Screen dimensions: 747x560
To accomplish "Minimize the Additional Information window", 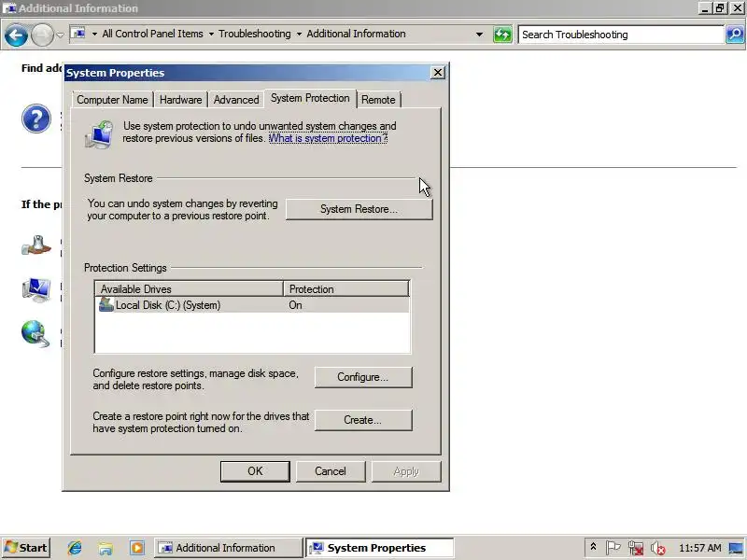I will [706, 8].
